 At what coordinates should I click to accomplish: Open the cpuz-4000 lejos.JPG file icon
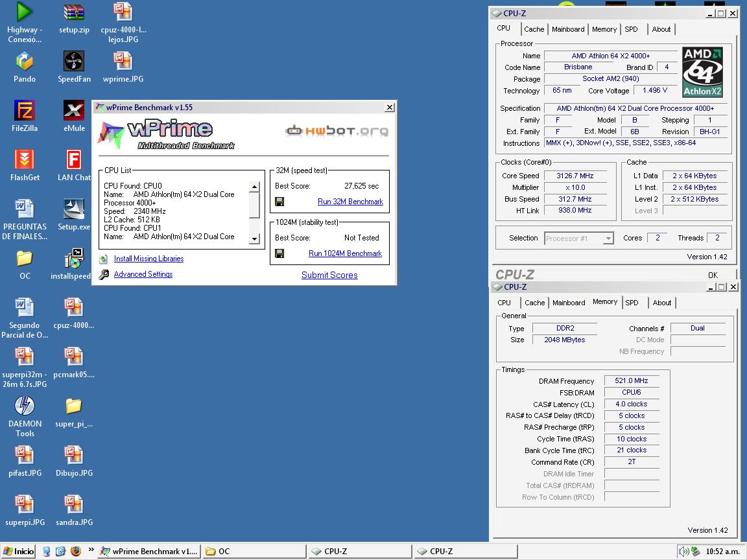coord(123,23)
